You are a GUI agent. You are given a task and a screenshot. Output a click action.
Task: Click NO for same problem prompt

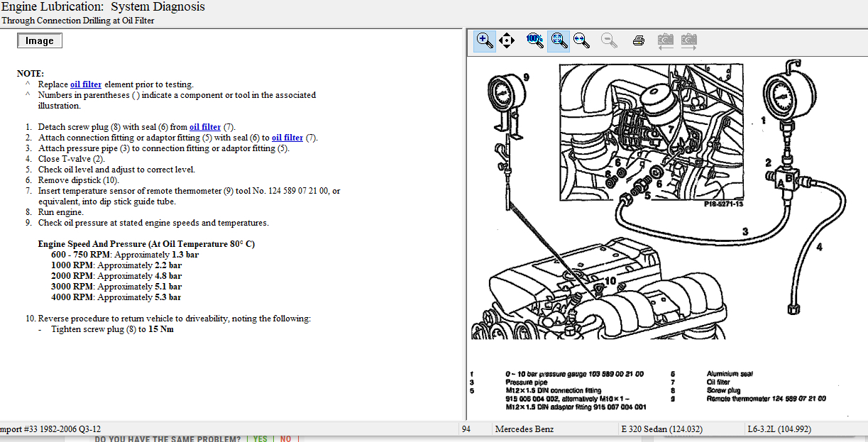click(285, 438)
